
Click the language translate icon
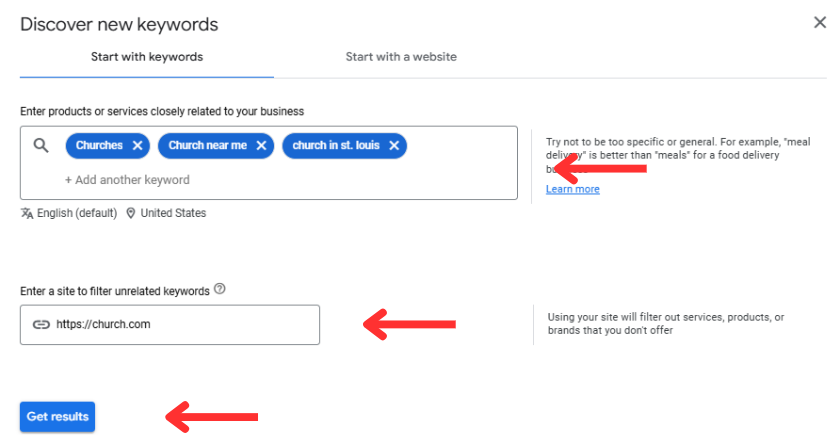[x=27, y=213]
